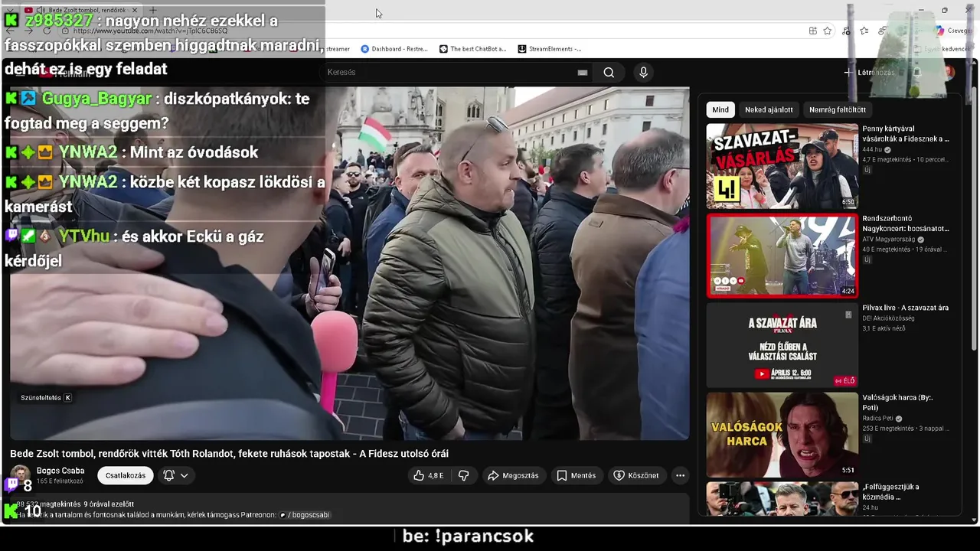980x551 pixels.
Task: Like the video showing 4,8 E
Action: (428, 475)
